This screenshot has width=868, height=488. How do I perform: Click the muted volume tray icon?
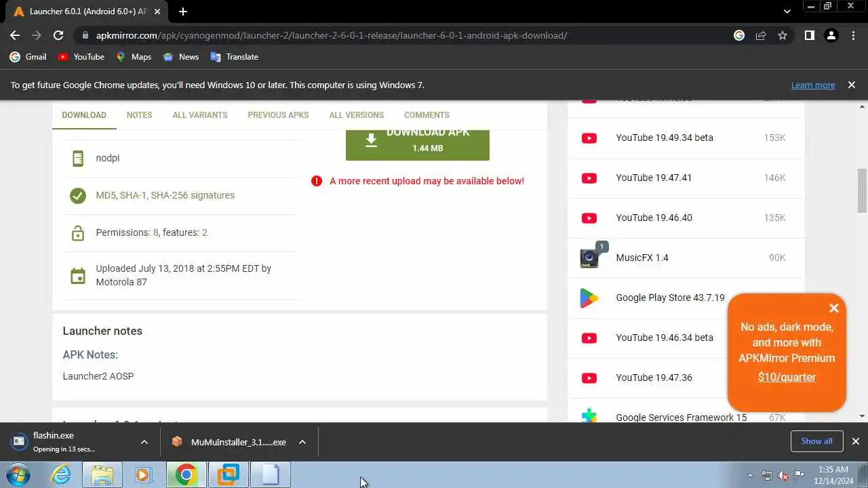tap(783, 475)
